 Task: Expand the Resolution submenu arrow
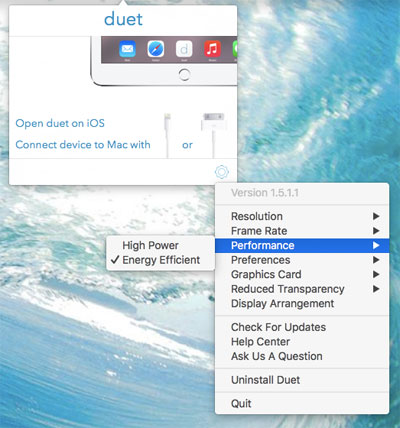tap(376, 216)
